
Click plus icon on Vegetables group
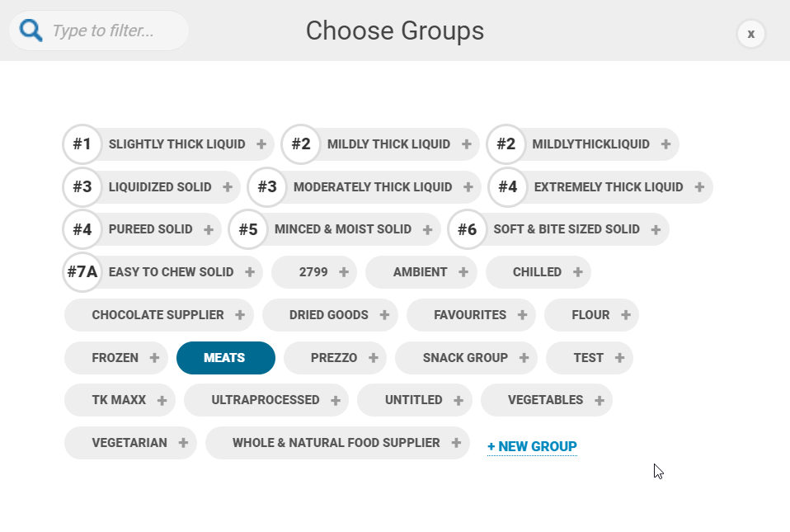[599, 401]
